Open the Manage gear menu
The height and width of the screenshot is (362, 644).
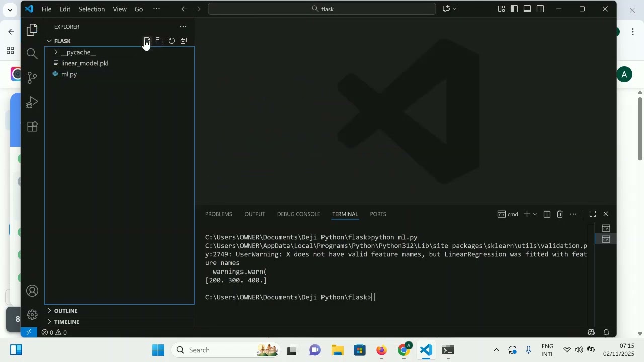pos(32,315)
